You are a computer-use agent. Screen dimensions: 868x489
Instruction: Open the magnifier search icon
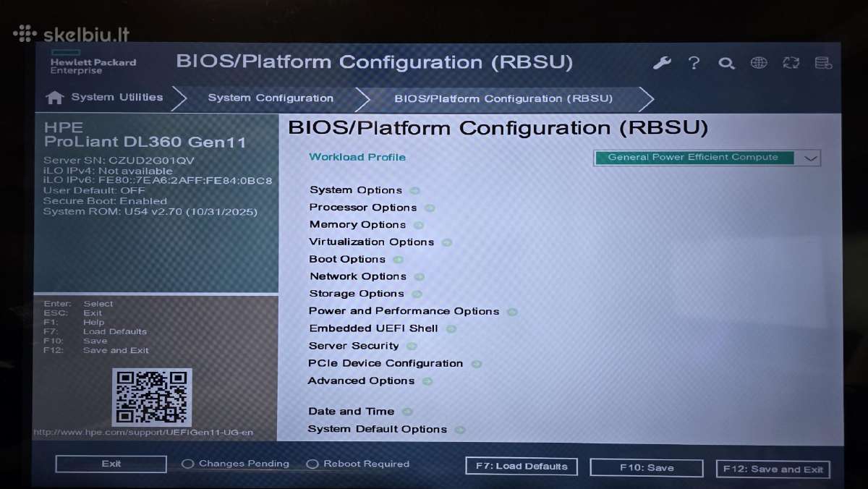click(726, 63)
